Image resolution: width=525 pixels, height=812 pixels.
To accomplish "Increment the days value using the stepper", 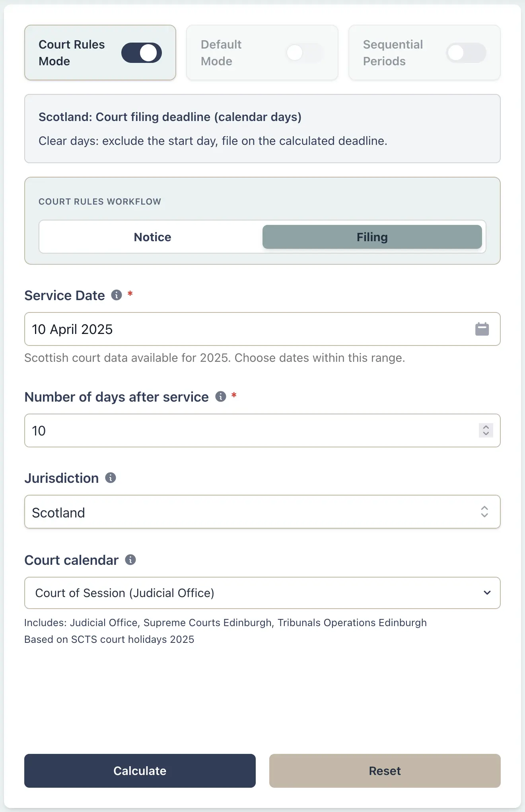I will click(x=485, y=427).
